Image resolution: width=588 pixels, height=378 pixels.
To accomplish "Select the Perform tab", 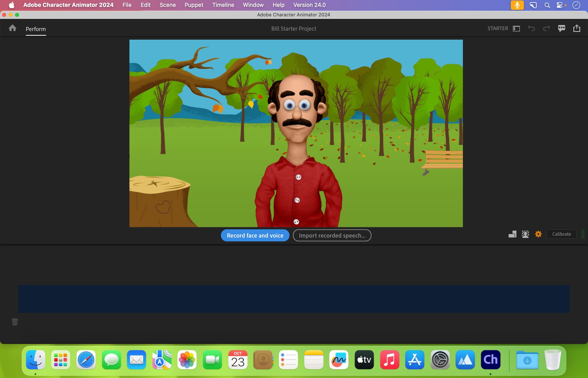I will (x=36, y=29).
